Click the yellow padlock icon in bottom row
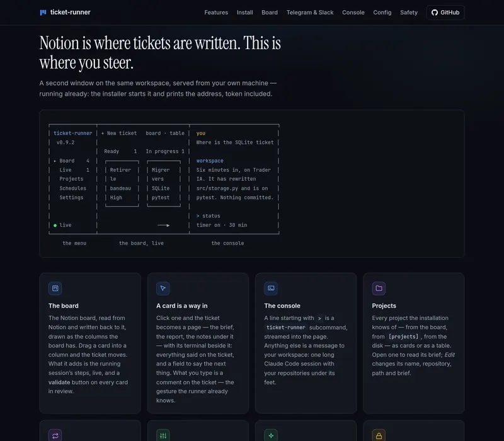The width and height of the screenshot is (504, 441). tap(379, 435)
